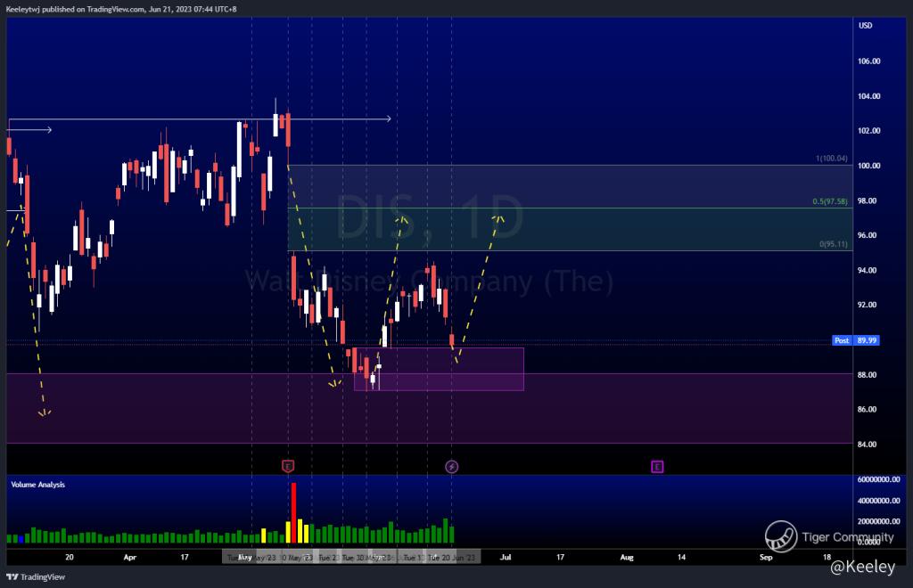Click the red earnings E marker
913x588 pixels.
(288, 466)
